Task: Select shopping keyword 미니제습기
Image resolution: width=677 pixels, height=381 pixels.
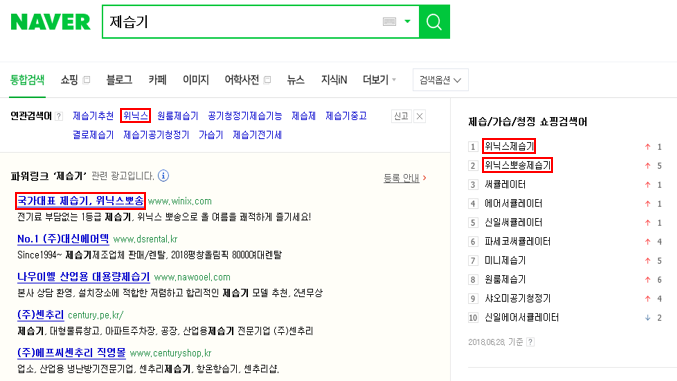Action: [505, 260]
